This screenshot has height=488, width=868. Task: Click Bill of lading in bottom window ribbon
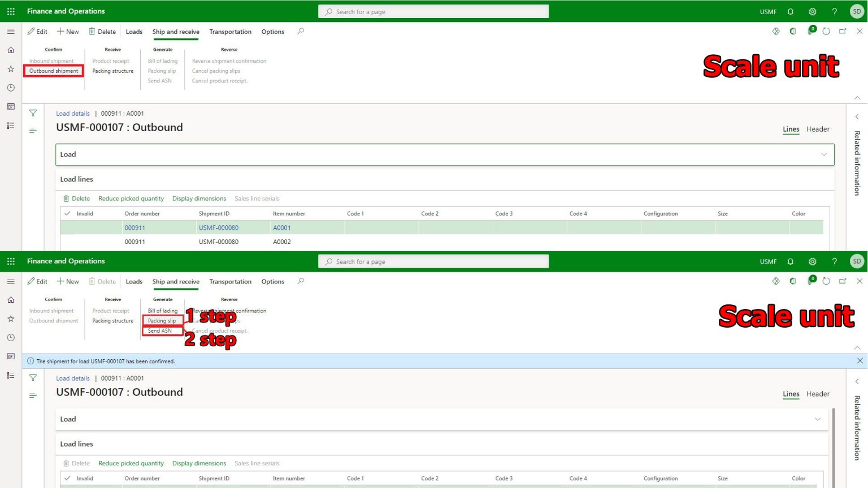coord(163,311)
